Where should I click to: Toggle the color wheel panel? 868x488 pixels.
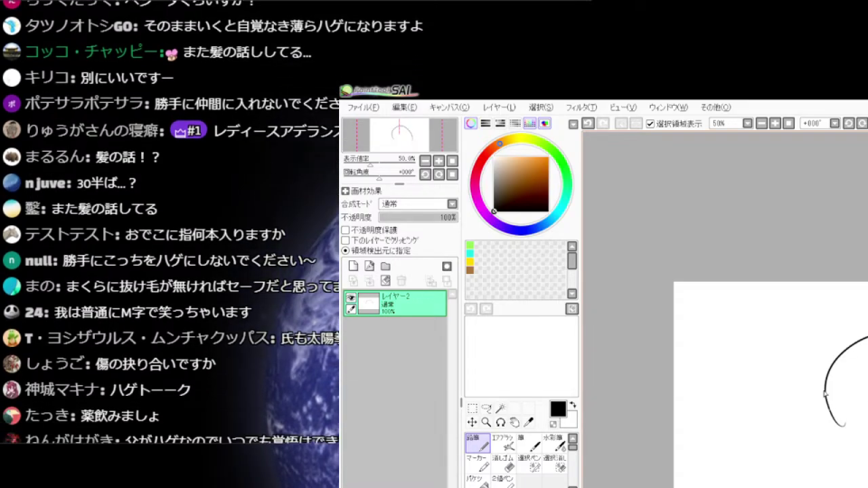470,124
